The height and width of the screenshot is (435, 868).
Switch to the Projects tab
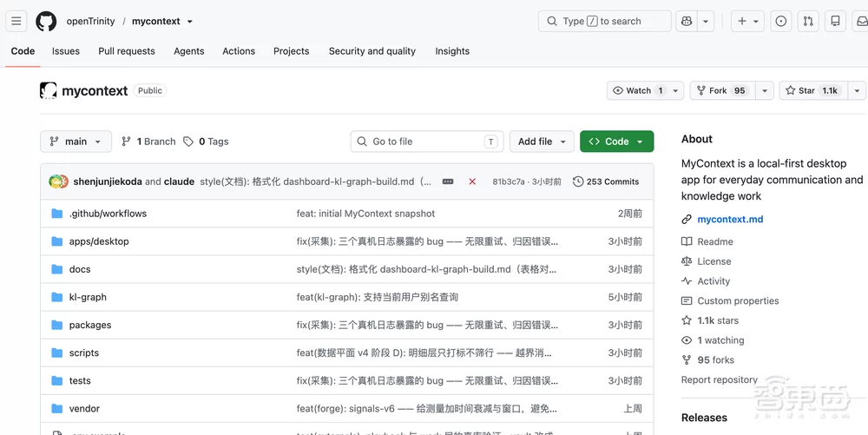coord(291,51)
